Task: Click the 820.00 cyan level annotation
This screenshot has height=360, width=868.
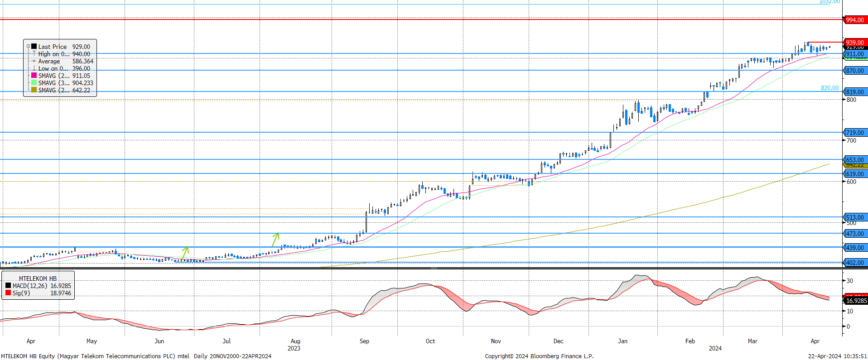Action: (x=829, y=88)
